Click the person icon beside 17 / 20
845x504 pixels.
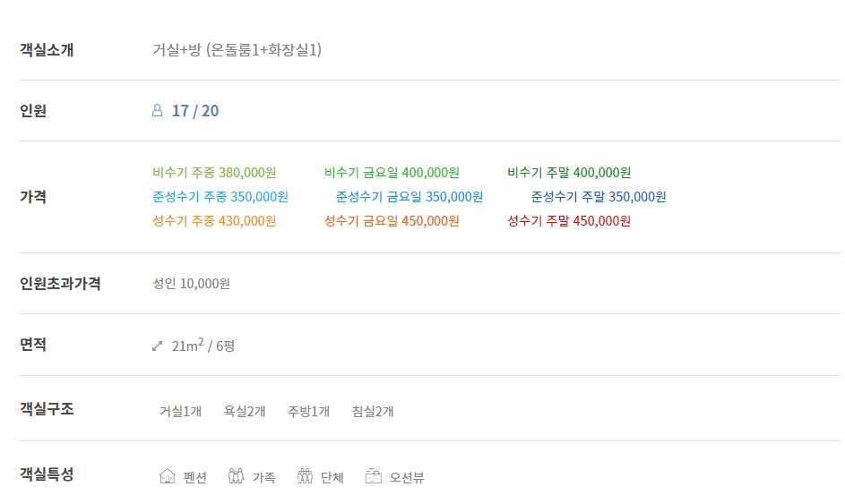point(157,110)
